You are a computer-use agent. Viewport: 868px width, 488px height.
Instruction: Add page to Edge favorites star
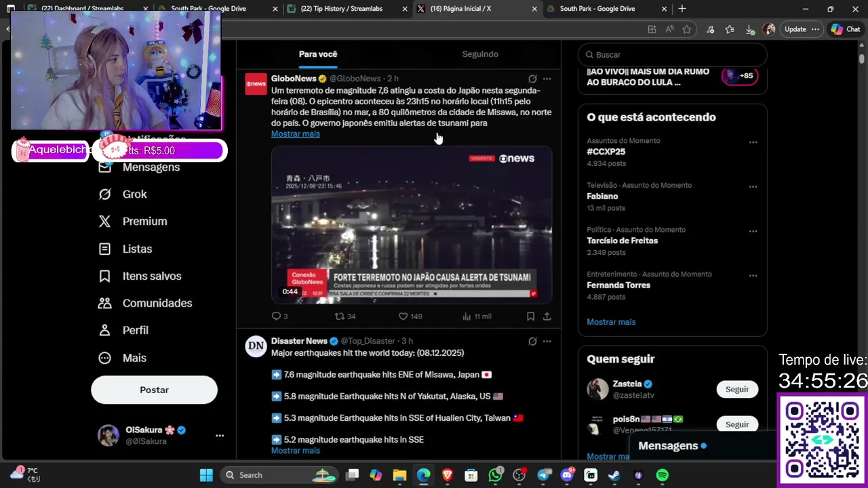pyautogui.click(x=687, y=29)
